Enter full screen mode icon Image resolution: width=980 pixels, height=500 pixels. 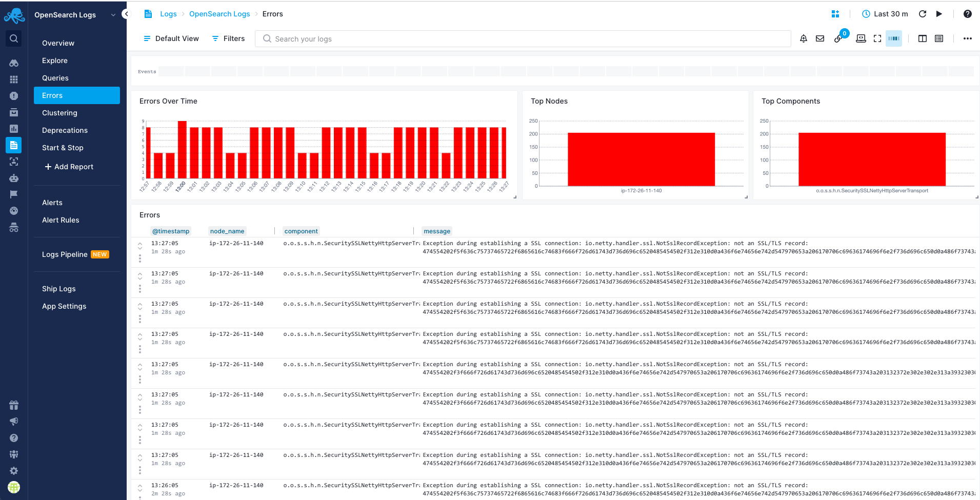coord(877,38)
